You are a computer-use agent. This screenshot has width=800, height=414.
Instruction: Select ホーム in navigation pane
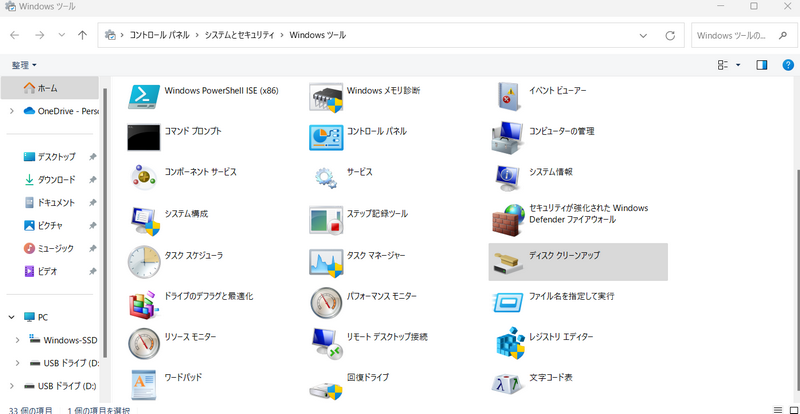(x=49, y=88)
